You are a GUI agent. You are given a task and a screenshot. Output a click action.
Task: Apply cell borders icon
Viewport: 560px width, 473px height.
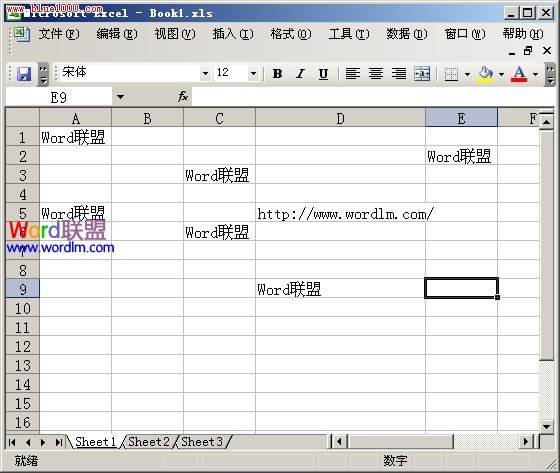(451, 74)
